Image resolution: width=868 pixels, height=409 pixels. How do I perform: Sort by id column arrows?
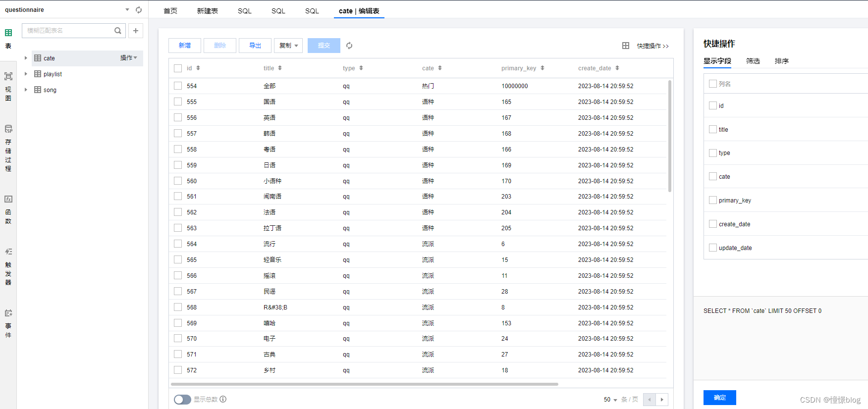pos(198,68)
